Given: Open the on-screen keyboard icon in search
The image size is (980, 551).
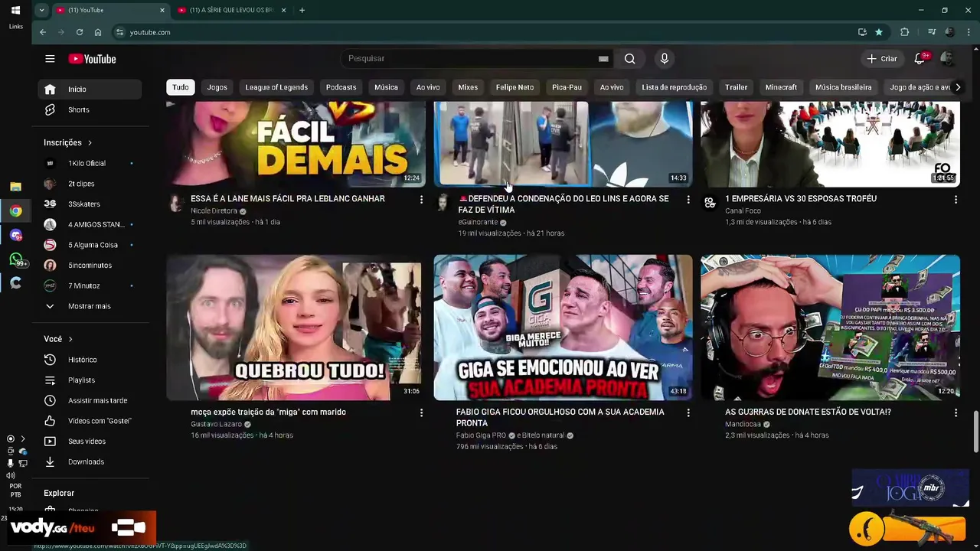Looking at the screenshot, I should (x=603, y=59).
